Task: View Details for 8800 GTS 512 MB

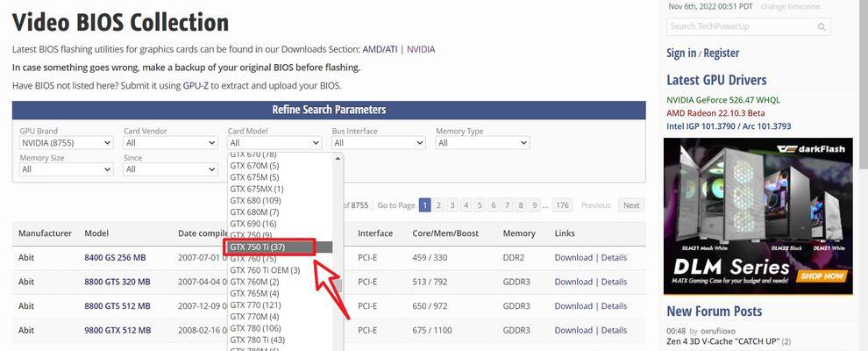Action: 614,306
